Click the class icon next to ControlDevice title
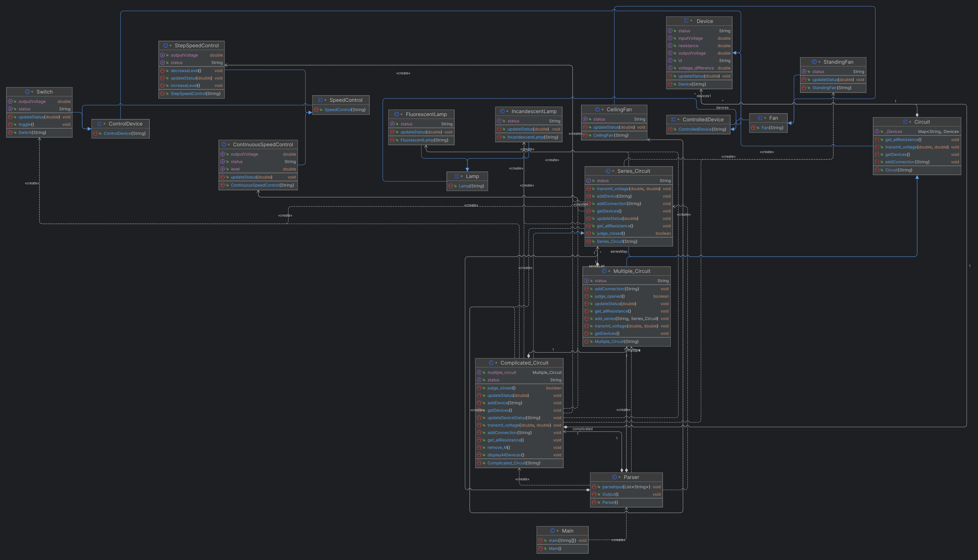 point(100,124)
